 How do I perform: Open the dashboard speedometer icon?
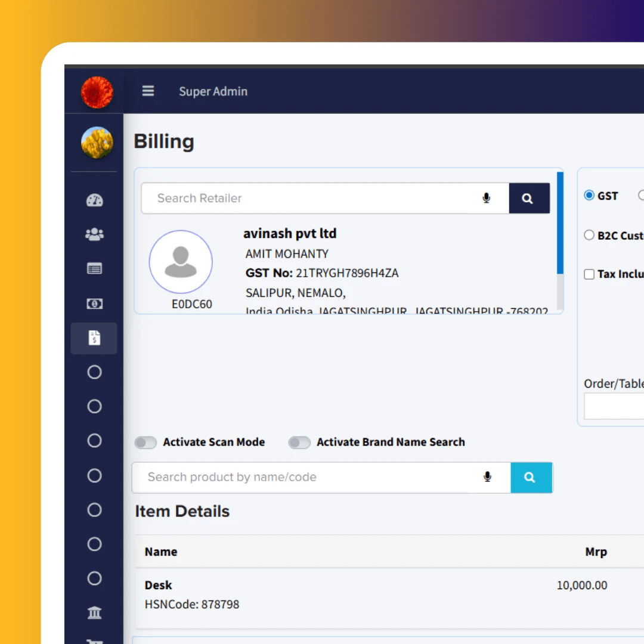click(94, 200)
